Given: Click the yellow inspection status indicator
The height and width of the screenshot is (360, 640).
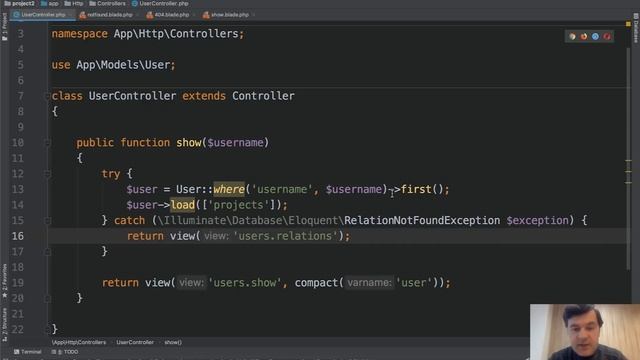Looking at the screenshot, I should point(628,24).
